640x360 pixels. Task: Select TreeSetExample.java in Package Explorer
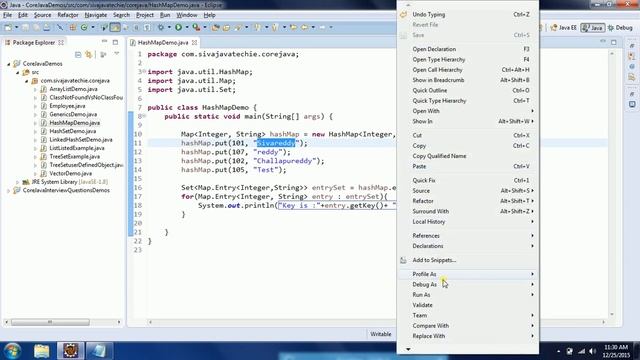click(x=74, y=156)
